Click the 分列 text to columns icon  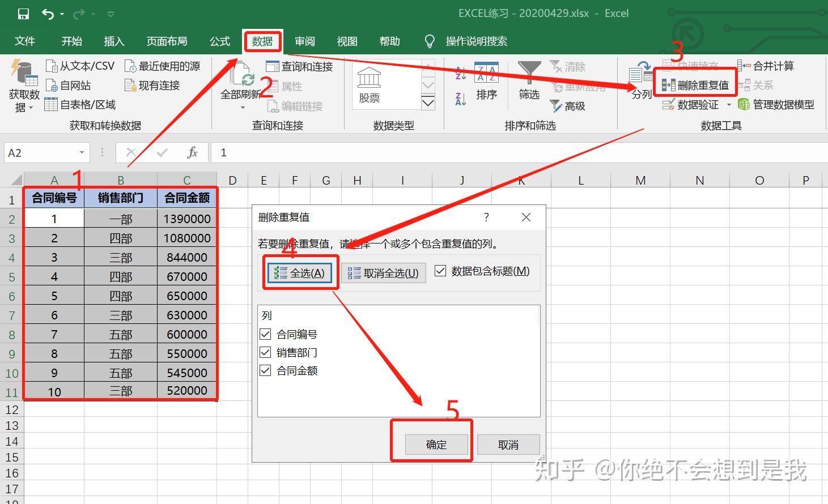[x=642, y=80]
